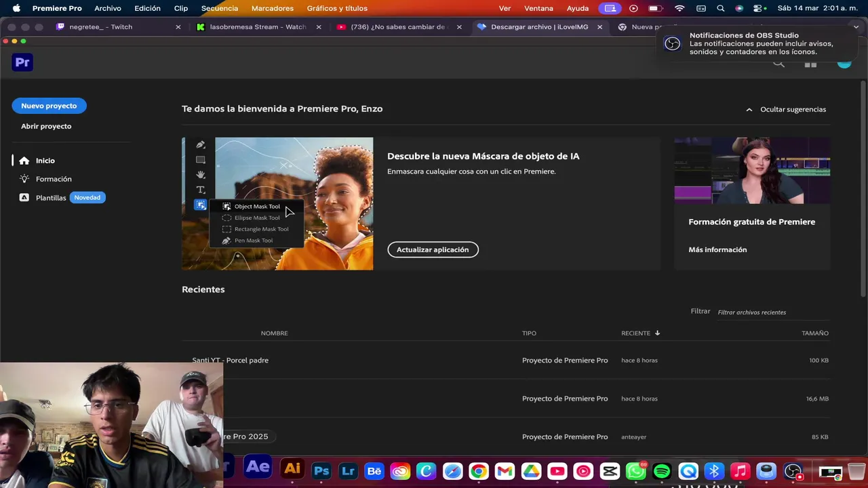The image size is (868, 488).
Task: Open Plantillas in the sidebar
Action: [x=51, y=198]
